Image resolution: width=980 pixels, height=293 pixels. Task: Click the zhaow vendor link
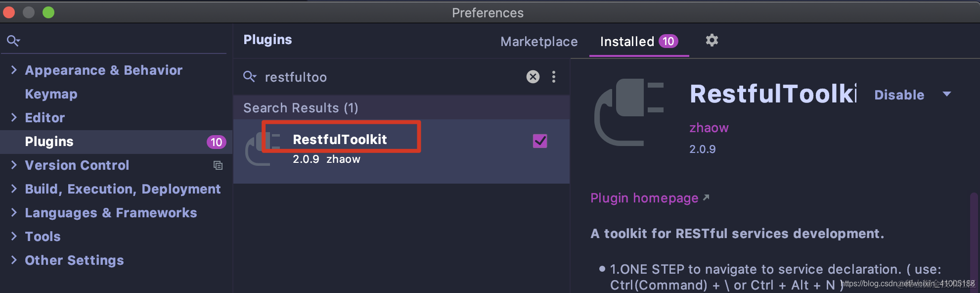709,128
